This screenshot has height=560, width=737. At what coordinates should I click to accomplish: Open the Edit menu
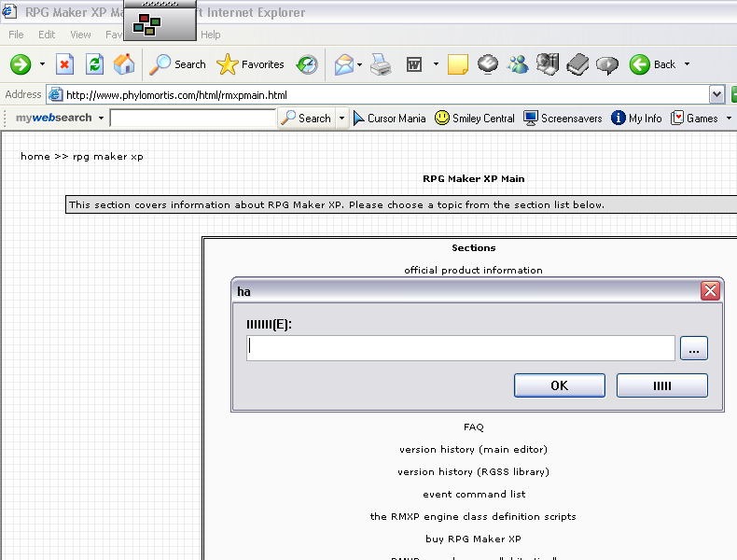pyautogui.click(x=47, y=35)
